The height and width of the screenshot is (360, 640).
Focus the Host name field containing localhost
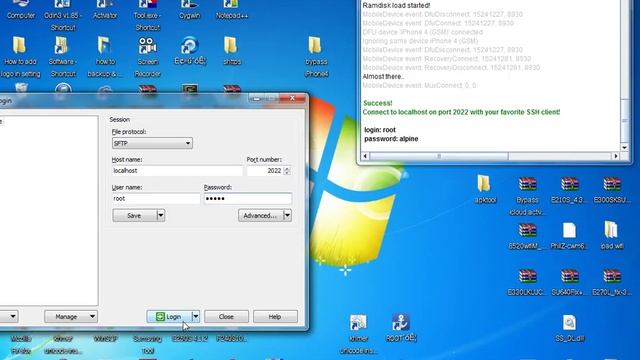point(177,171)
